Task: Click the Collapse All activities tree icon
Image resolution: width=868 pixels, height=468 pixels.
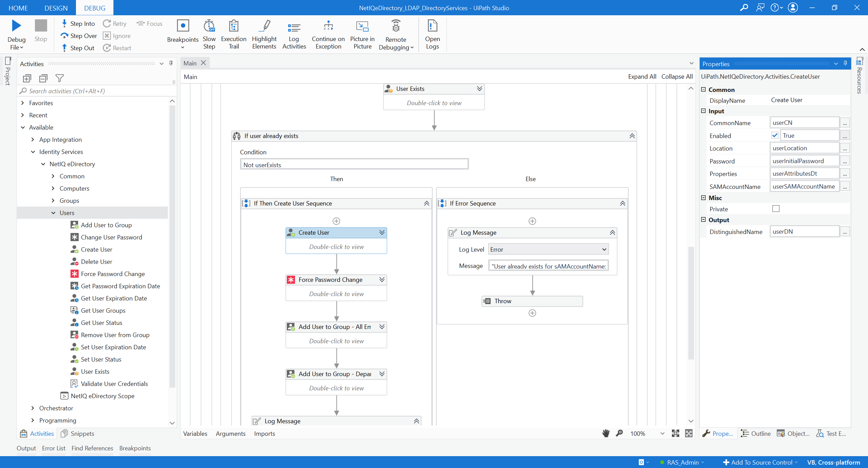Action: pos(43,78)
